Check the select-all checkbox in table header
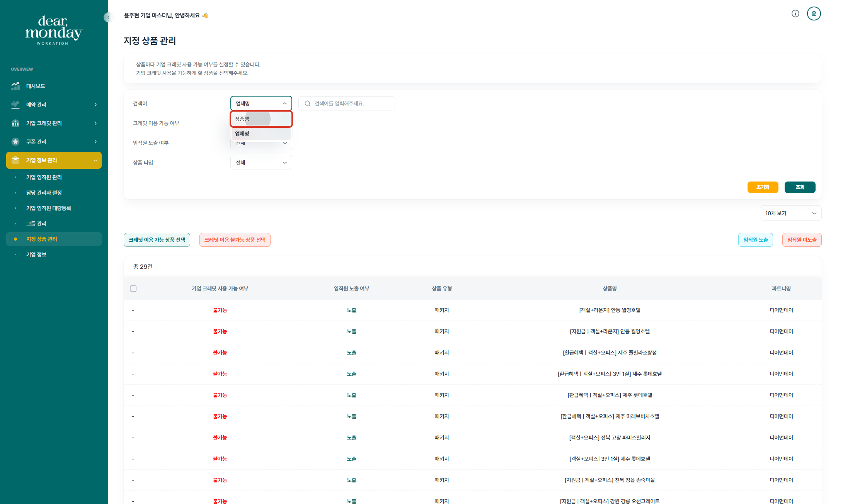843x504 pixels. click(133, 288)
